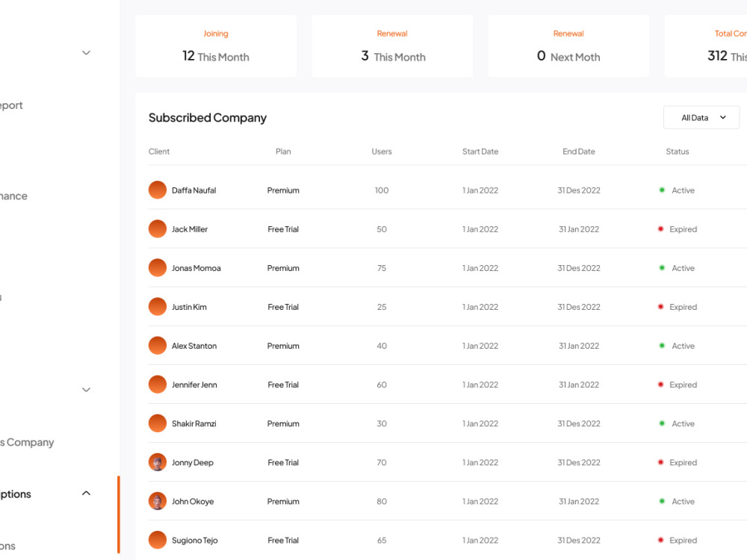Collapse the sidebar section with up chevron

86,494
